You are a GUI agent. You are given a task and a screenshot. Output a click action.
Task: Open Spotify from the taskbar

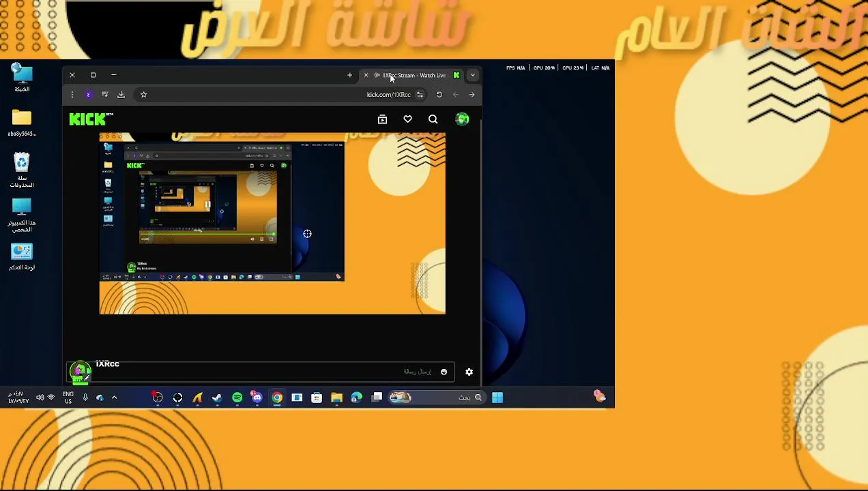(237, 398)
